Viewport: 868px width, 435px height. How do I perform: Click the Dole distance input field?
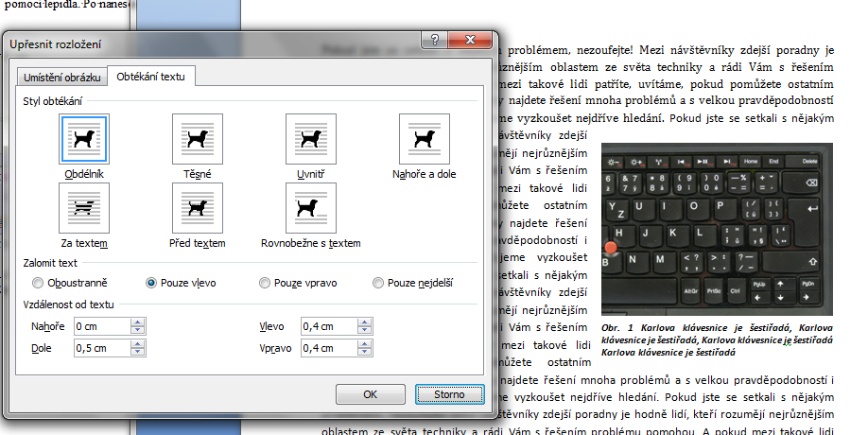pos(102,348)
